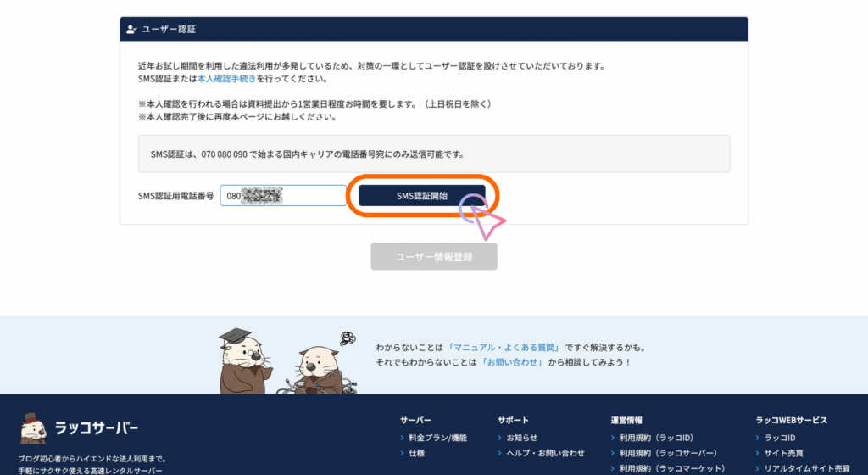
Task: Open the マニュアル・よくある質問 link
Action: point(507,348)
